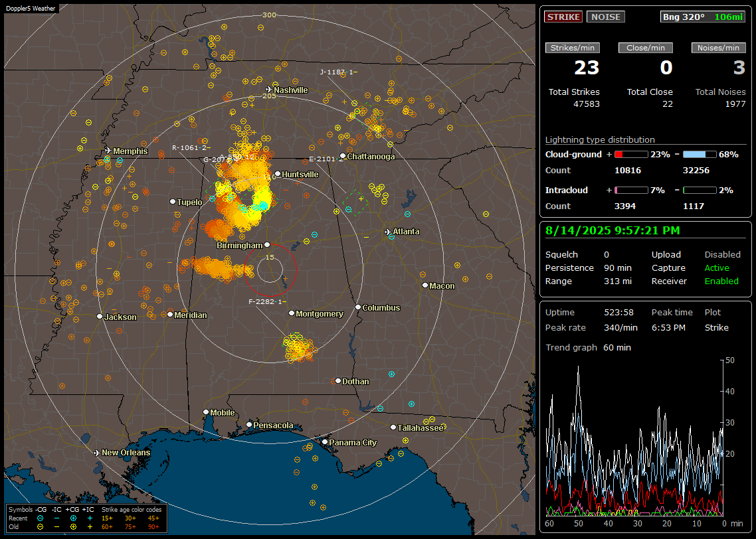The width and height of the screenshot is (756, 539).
Task: Select the Strikes/min label button
Action: 572,48
